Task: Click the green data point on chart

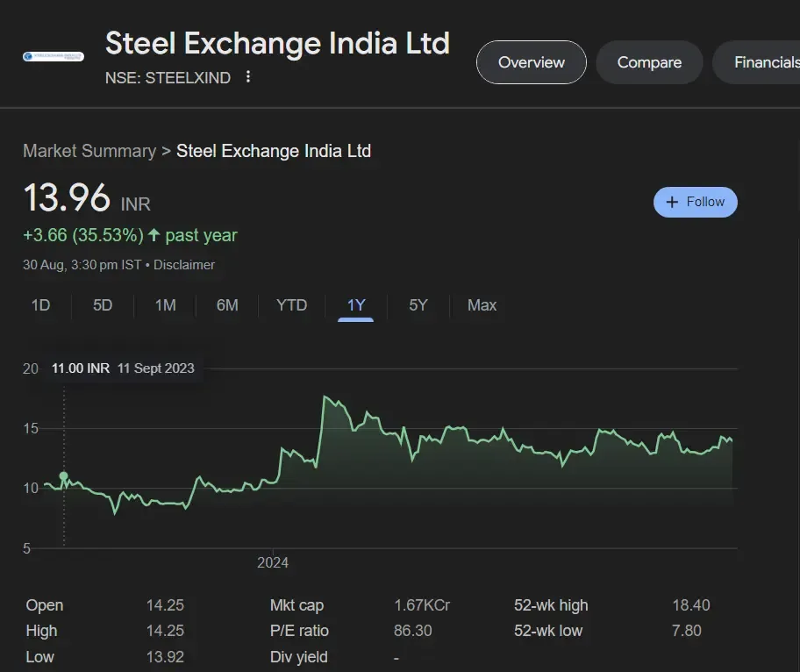Action: [x=63, y=475]
